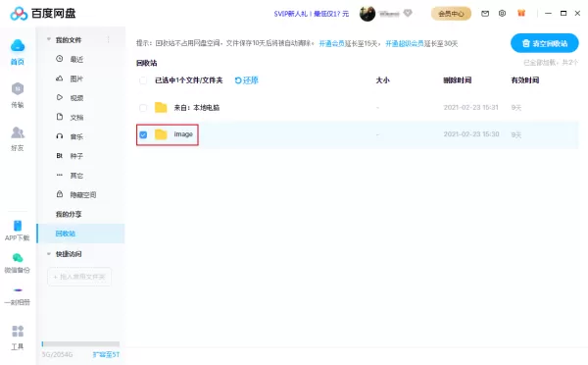Open the more options dots by 我的文件
The image size is (588, 365).
[x=109, y=39]
